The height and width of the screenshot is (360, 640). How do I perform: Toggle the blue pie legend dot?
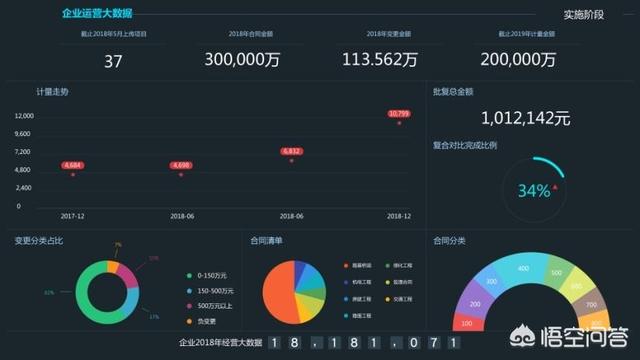point(346,299)
